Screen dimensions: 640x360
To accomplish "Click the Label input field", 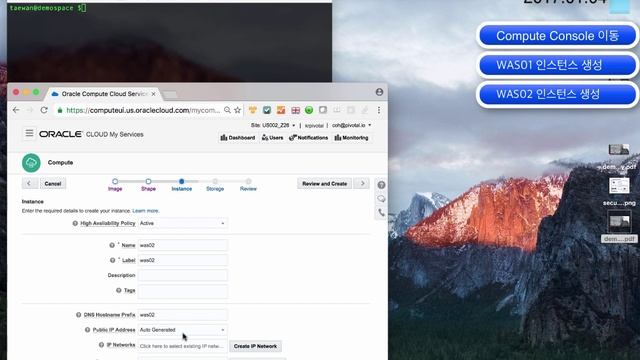I will pyautogui.click(x=182, y=260).
